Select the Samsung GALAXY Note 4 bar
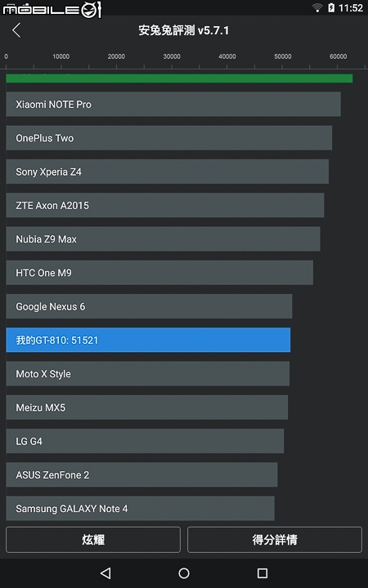 (140, 509)
